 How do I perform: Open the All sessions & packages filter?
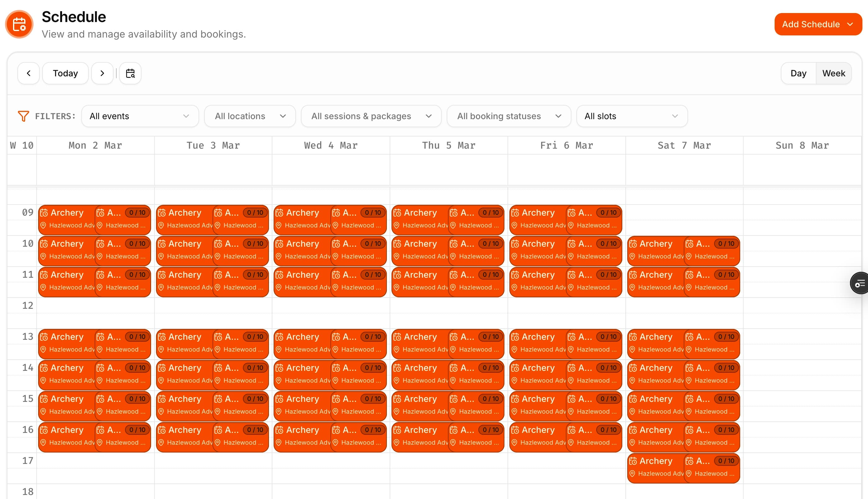[x=371, y=116]
